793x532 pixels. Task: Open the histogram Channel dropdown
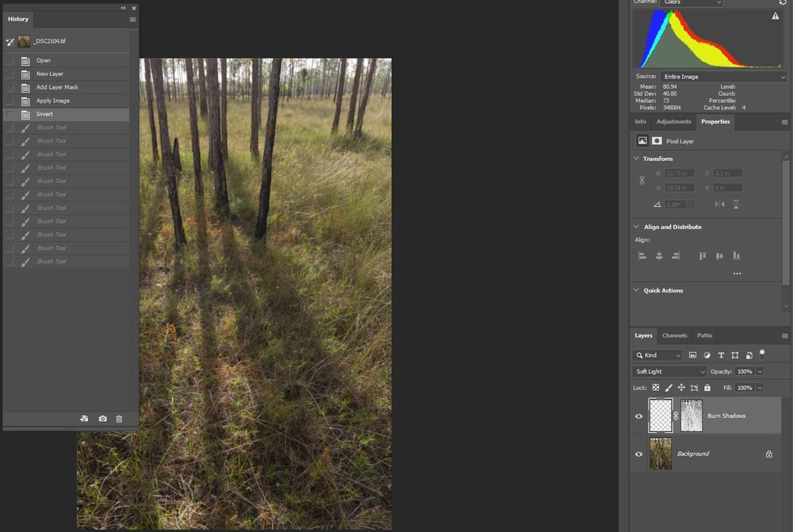point(691,2)
